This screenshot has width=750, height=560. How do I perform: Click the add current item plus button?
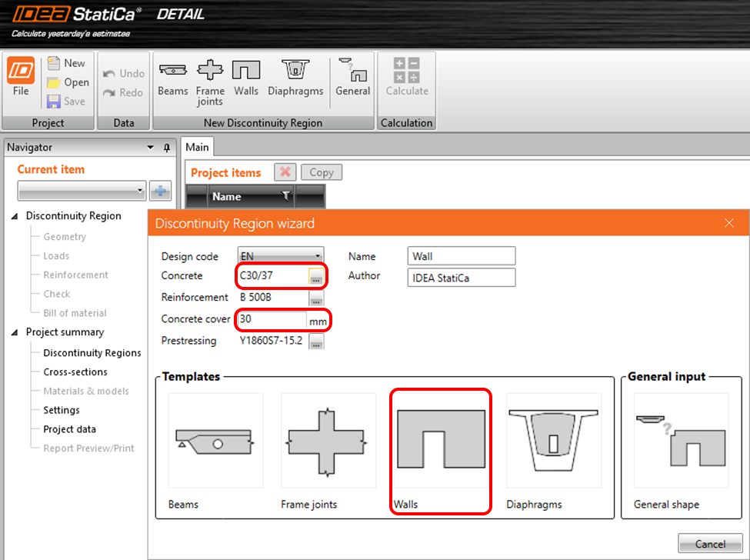click(160, 191)
